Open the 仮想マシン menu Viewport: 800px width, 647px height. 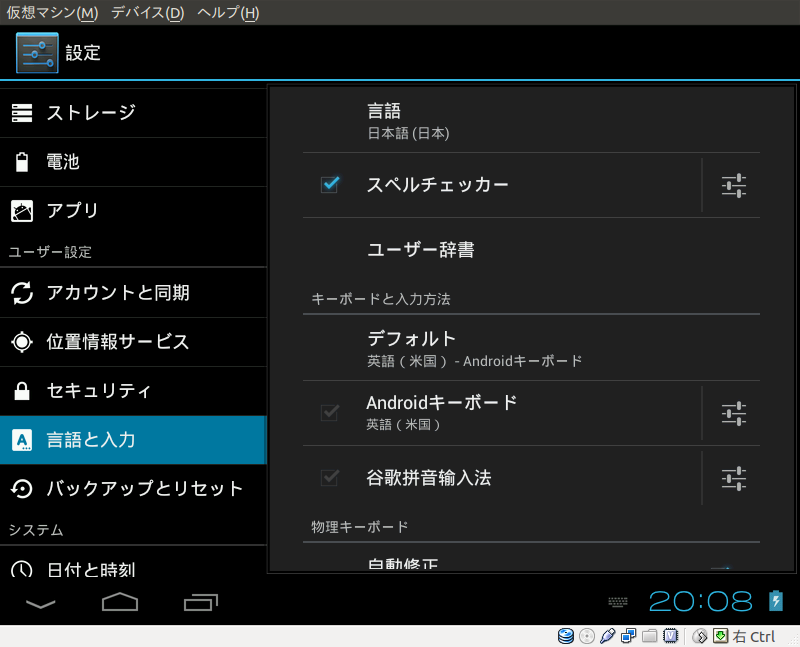pyautogui.click(x=52, y=13)
